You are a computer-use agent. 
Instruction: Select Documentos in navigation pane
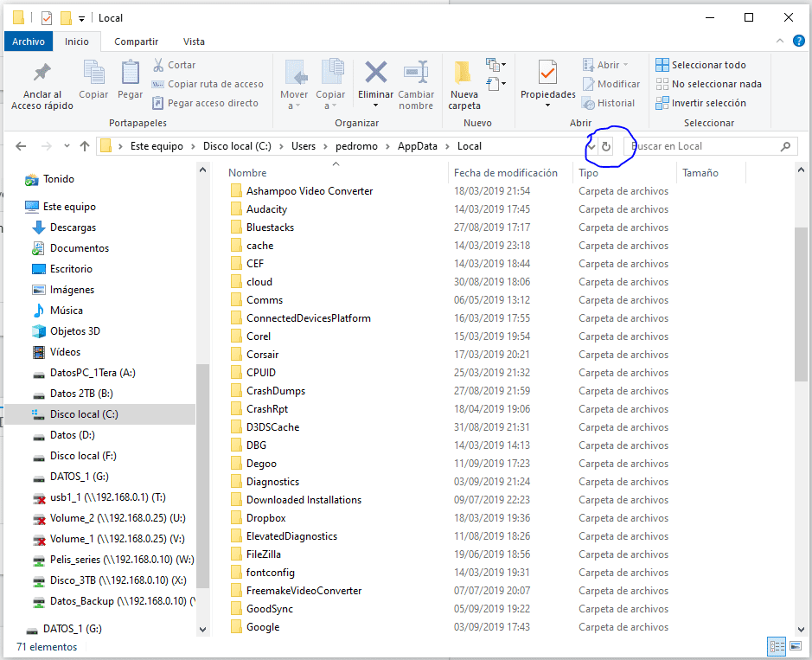pos(80,248)
